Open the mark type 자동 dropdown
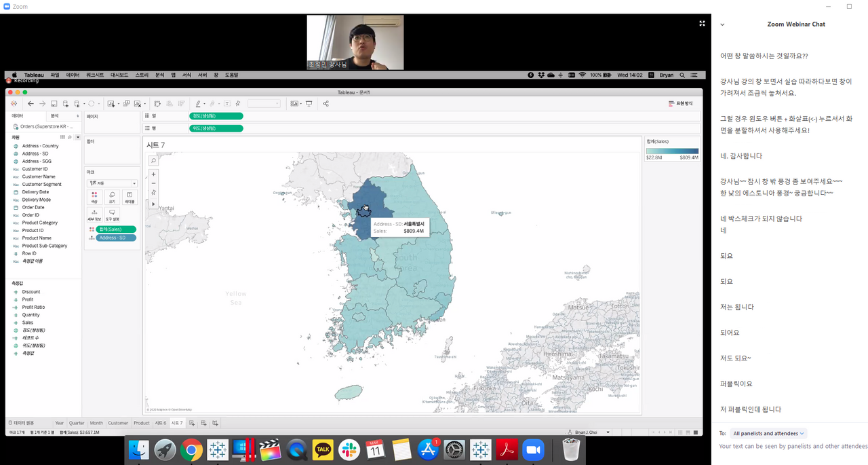Viewport: 868px width, 465px height. [112, 183]
